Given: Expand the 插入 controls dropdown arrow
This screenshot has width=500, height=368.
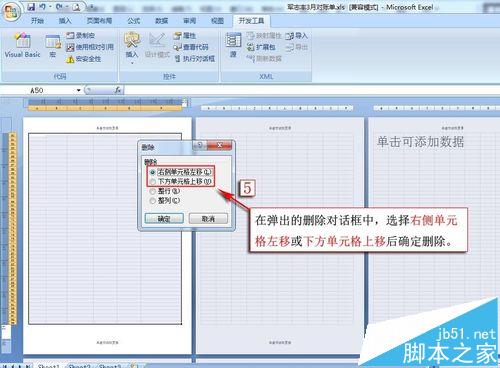Looking at the screenshot, I should click(132, 63).
